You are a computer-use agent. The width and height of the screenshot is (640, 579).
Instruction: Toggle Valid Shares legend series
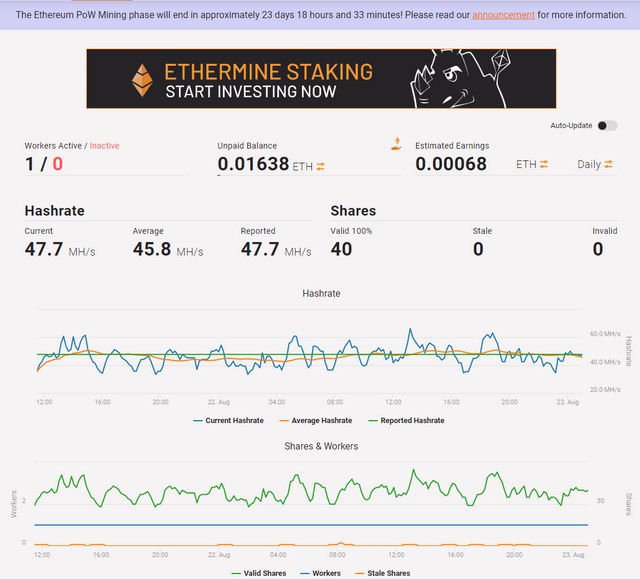pos(258,573)
